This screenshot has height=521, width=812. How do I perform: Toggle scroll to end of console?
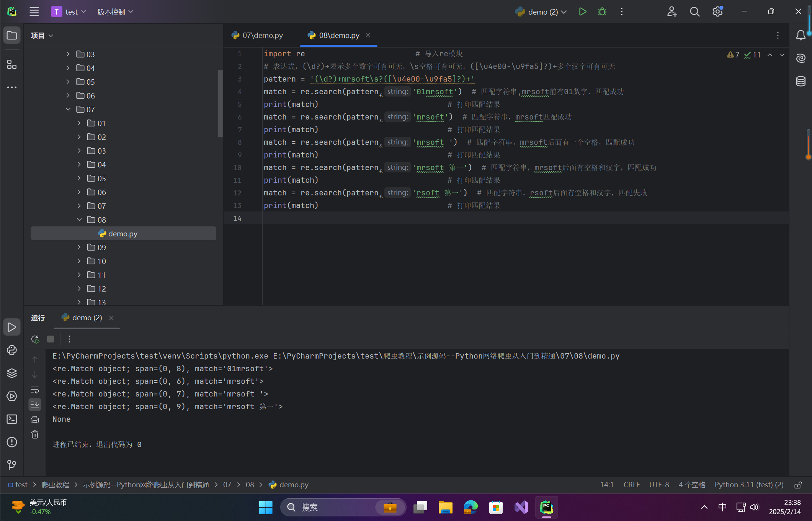(x=35, y=405)
